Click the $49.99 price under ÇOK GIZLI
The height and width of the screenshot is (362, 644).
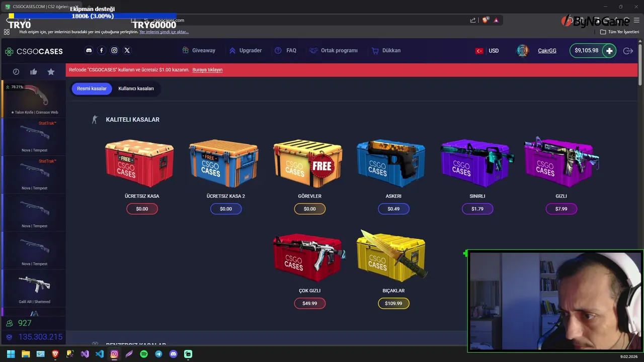coord(310,303)
